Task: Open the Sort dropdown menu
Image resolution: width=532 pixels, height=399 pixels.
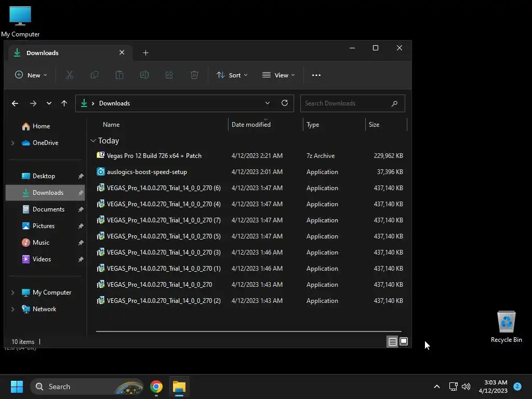Action: click(x=232, y=75)
